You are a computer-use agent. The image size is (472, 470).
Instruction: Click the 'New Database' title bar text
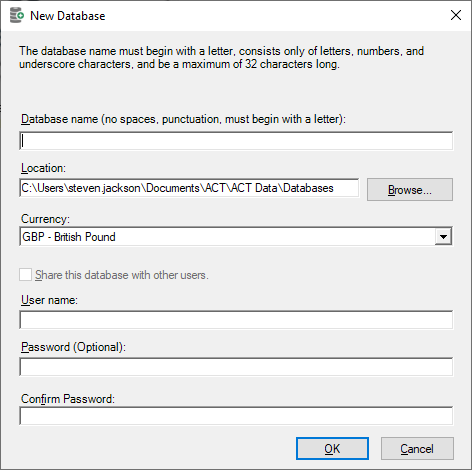click(x=68, y=16)
